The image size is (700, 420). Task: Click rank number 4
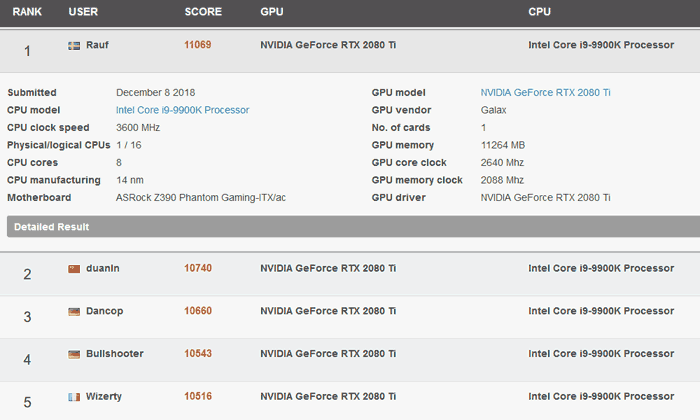click(27, 360)
